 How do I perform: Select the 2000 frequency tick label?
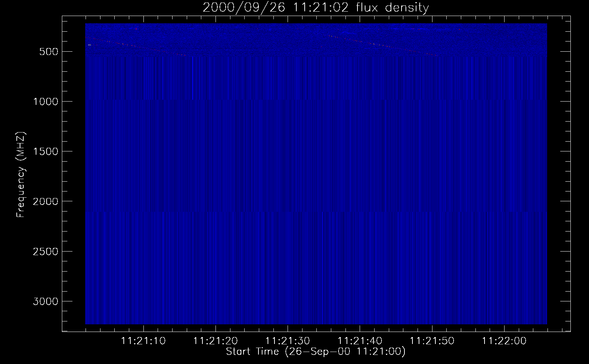point(46,201)
